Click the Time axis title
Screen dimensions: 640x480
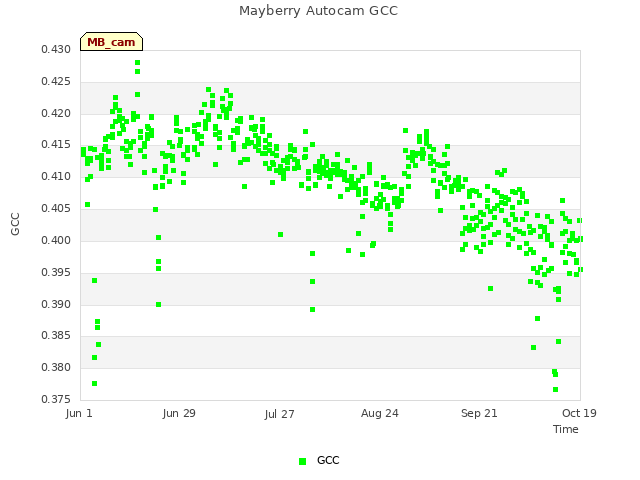tap(566, 429)
